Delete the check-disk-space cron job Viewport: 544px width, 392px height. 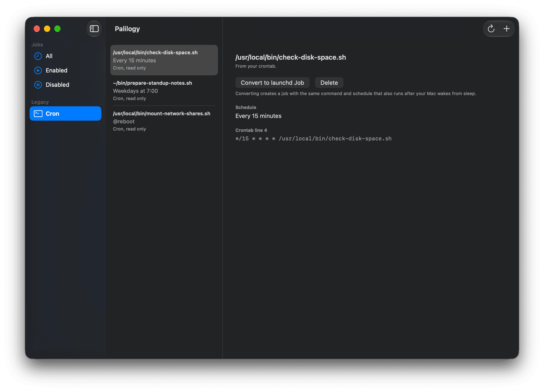pos(329,83)
